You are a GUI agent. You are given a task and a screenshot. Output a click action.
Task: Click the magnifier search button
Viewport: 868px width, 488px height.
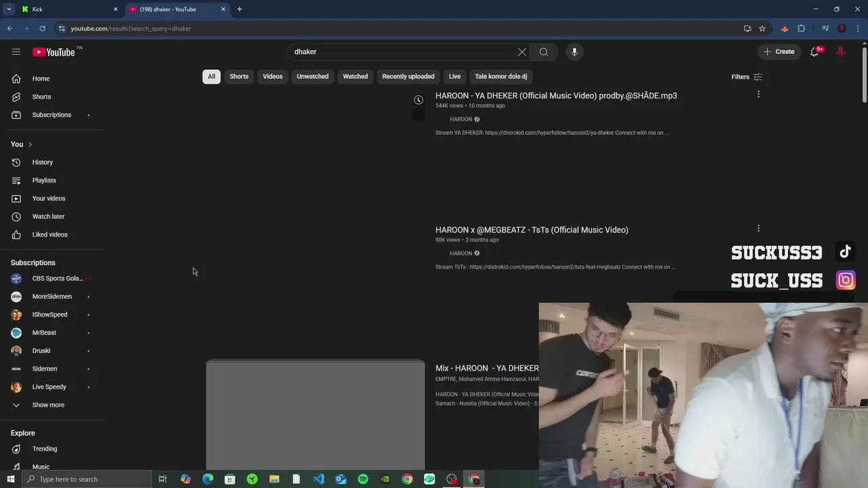(544, 52)
